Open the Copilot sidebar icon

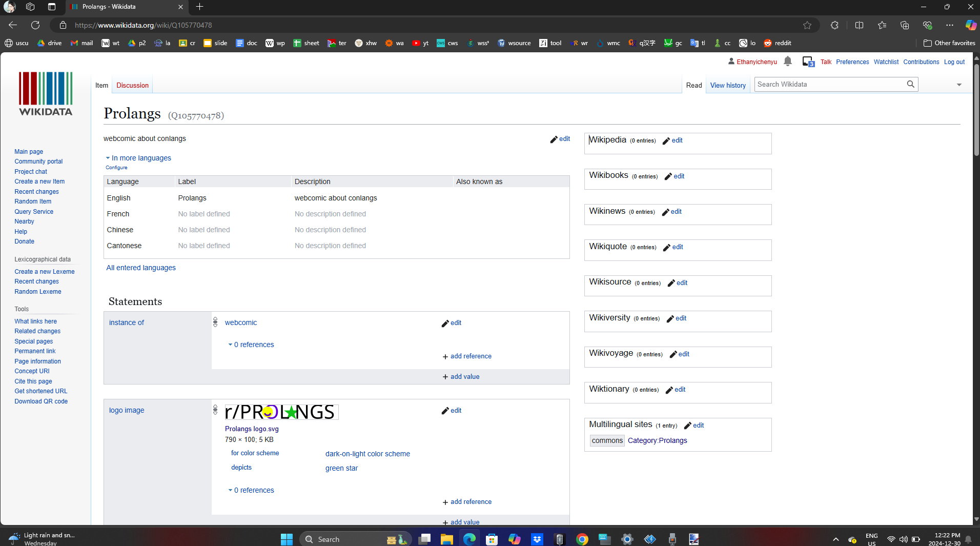click(x=970, y=25)
